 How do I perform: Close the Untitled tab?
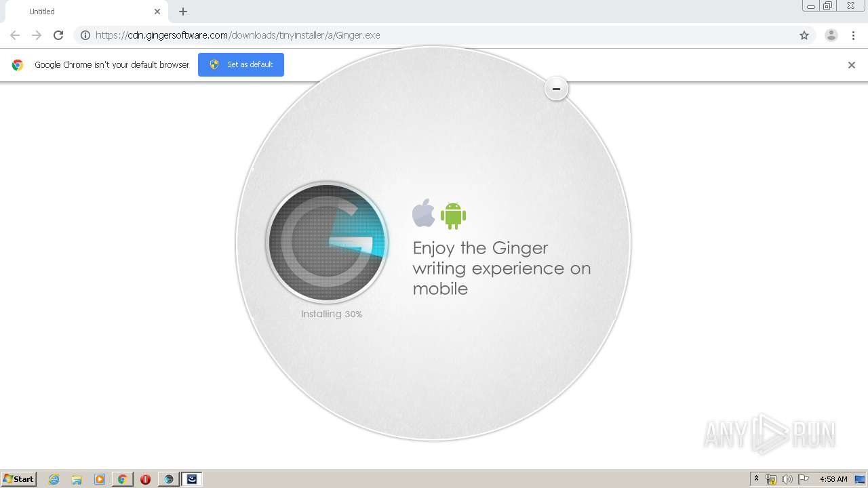tap(157, 12)
